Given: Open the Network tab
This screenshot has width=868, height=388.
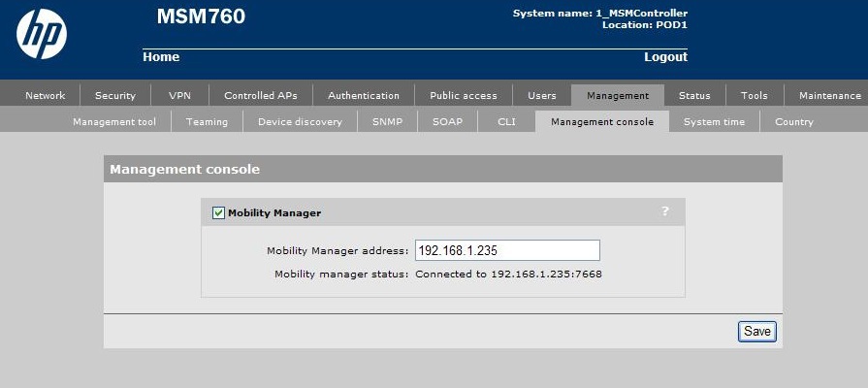Looking at the screenshot, I should point(46,95).
